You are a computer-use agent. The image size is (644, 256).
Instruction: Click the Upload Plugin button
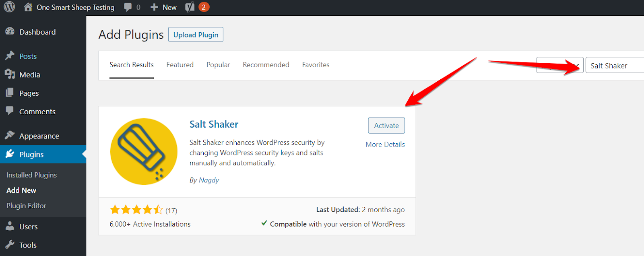tap(196, 35)
